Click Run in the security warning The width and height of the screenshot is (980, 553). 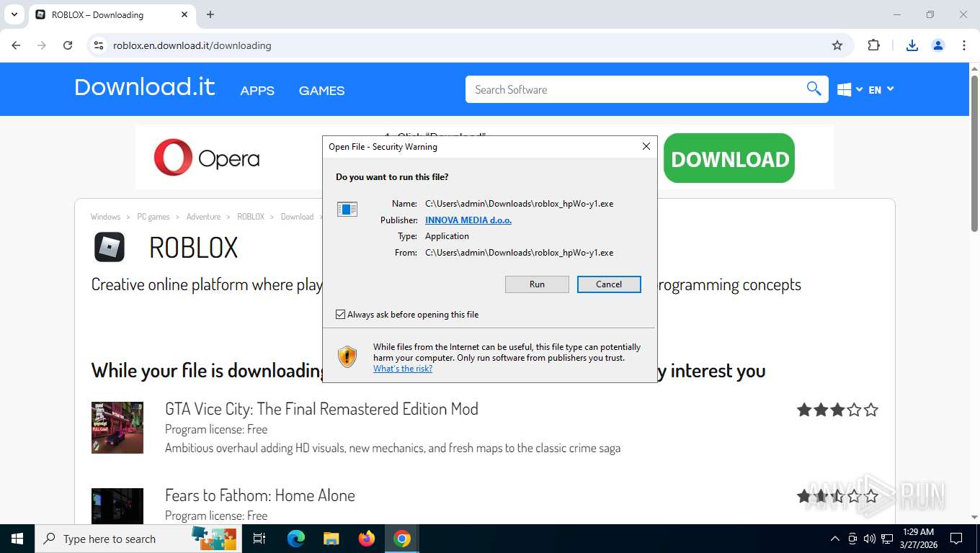[x=537, y=284]
